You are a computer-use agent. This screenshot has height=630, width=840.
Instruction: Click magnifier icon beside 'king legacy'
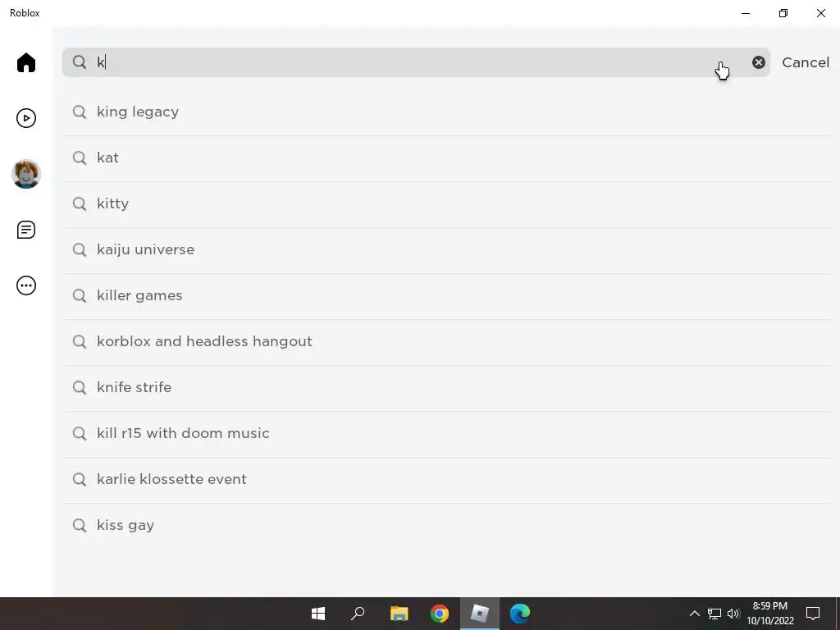click(x=80, y=112)
